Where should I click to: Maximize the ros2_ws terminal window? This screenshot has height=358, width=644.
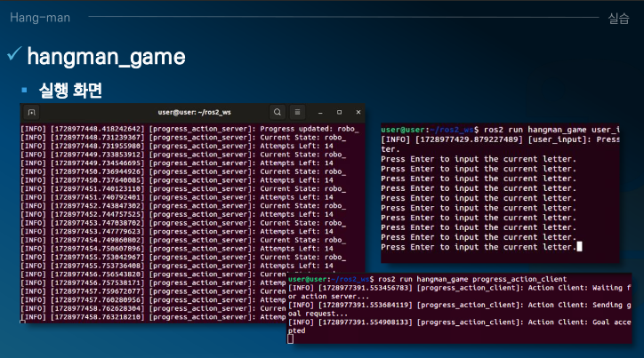coord(339,112)
